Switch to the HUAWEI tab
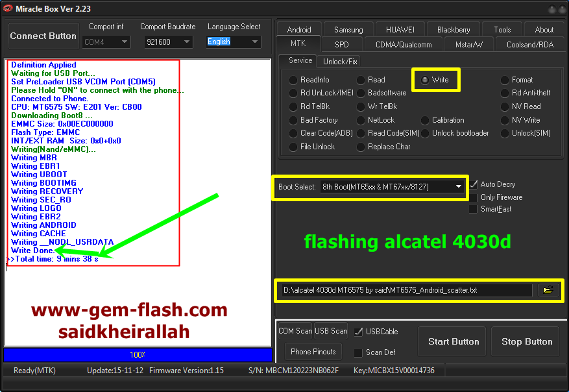569x392 pixels. [x=400, y=29]
